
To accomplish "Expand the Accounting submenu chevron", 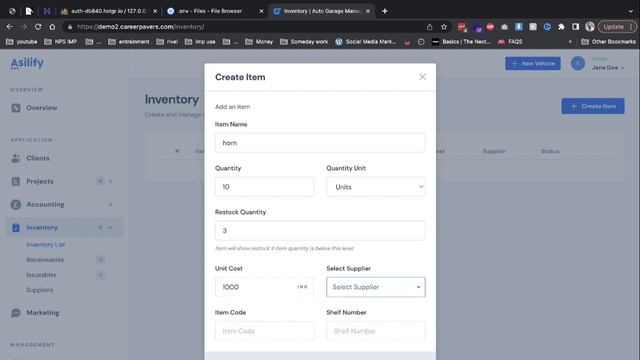I will coord(110,204).
